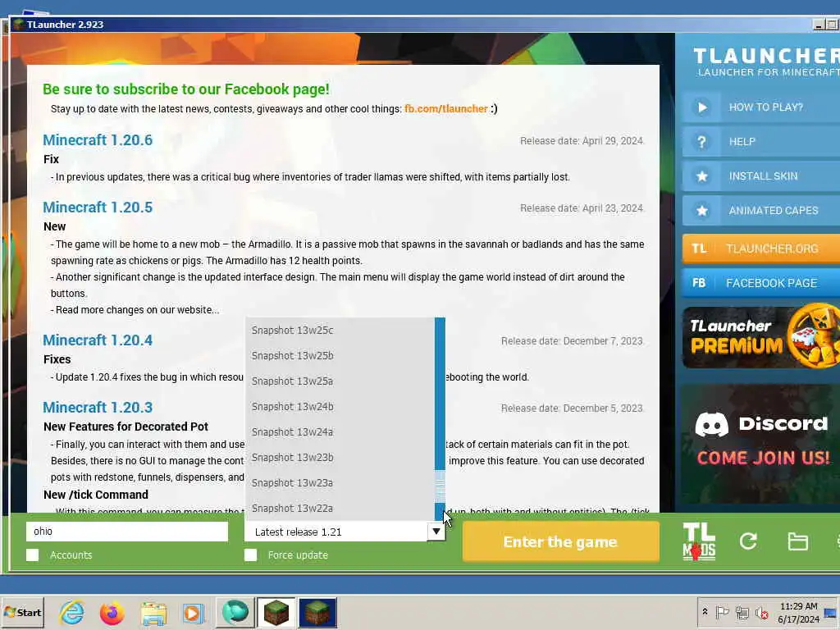Select Snapshot 13w25a from the list
840x630 pixels.
(340, 381)
